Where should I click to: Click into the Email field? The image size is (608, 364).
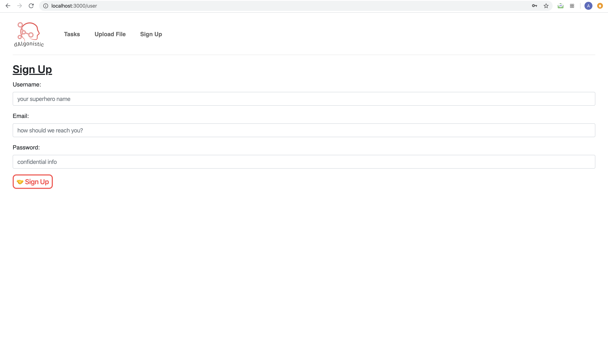point(304,130)
